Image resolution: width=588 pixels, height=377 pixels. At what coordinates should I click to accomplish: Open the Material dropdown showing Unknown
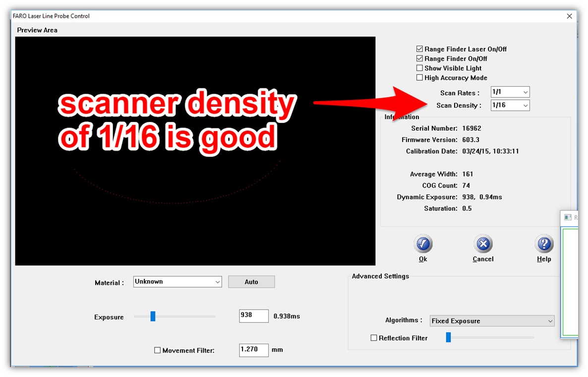click(177, 282)
